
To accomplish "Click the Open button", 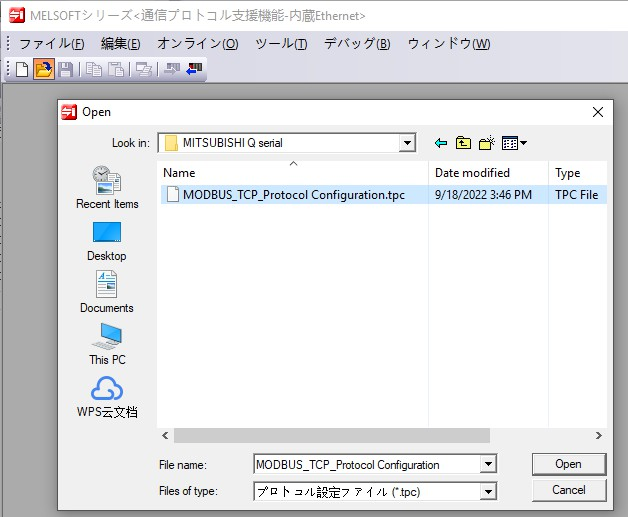I will pyautogui.click(x=569, y=464).
